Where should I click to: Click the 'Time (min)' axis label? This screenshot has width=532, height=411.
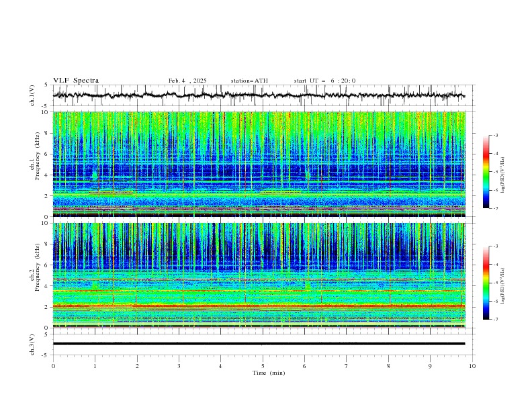269,373
